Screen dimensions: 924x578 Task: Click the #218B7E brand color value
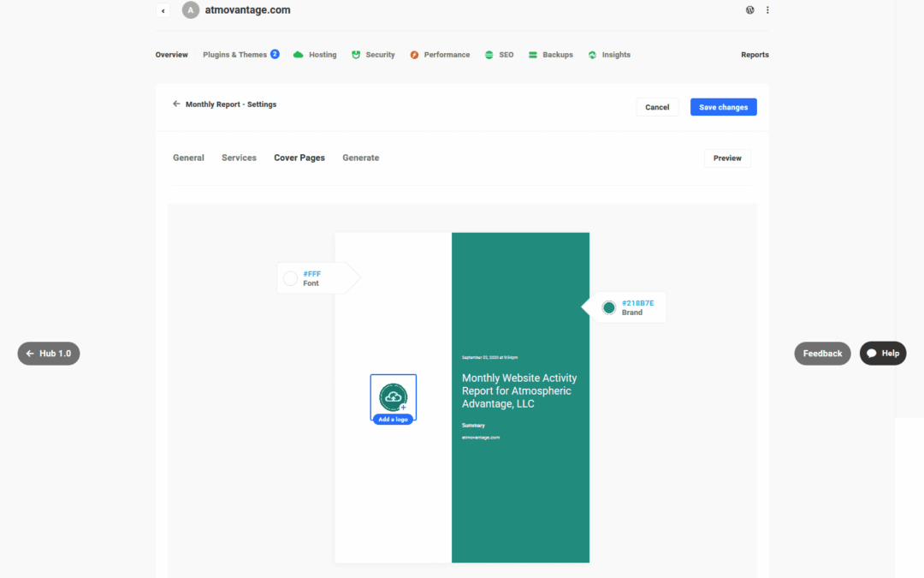(x=637, y=303)
